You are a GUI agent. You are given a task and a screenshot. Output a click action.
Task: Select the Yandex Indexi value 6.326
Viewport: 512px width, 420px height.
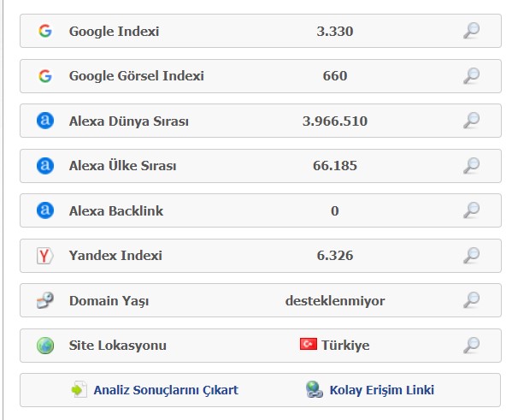(x=335, y=255)
